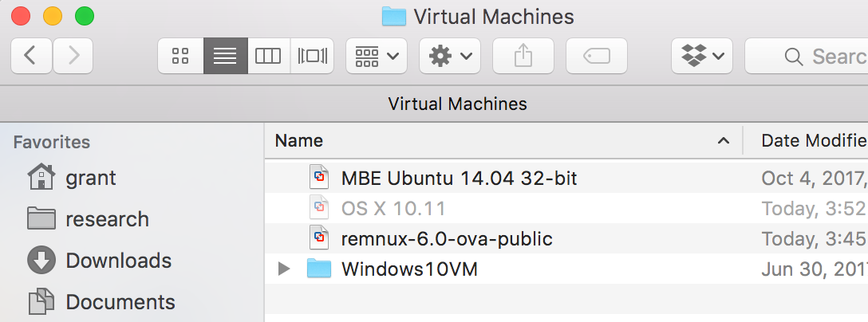Viewport: 868px width, 322px height.
Task: Switch to icon view
Action: click(x=180, y=55)
